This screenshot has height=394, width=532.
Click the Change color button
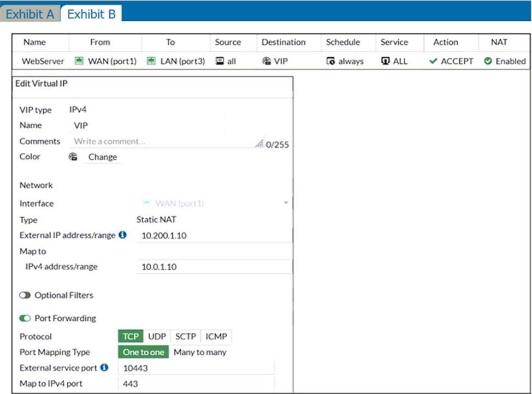click(x=103, y=157)
